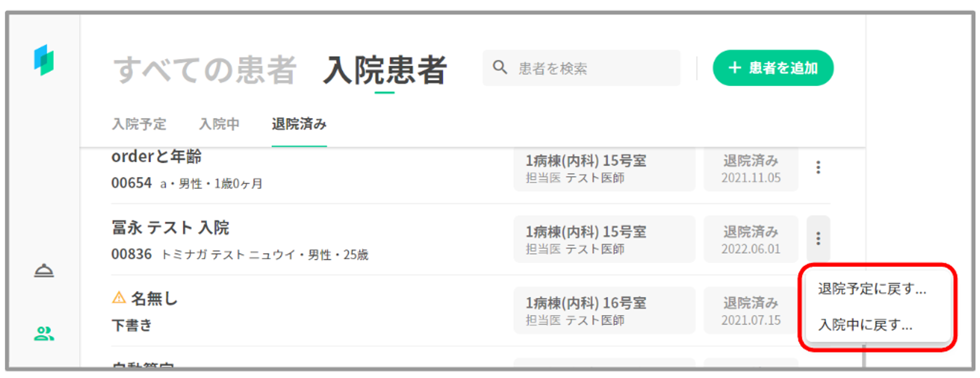Click the blue-green app logo icon
The height and width of the screenshot is (378, 980).
(x=44, y=60)
